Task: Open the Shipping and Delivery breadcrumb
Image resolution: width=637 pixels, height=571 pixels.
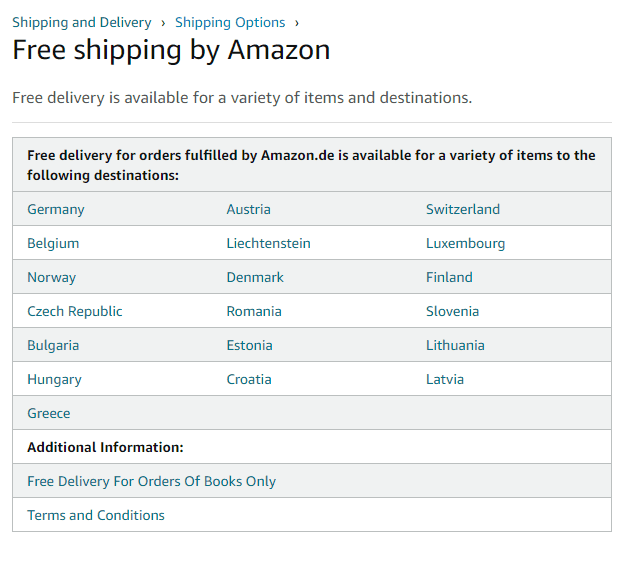Action: (82, 22)
